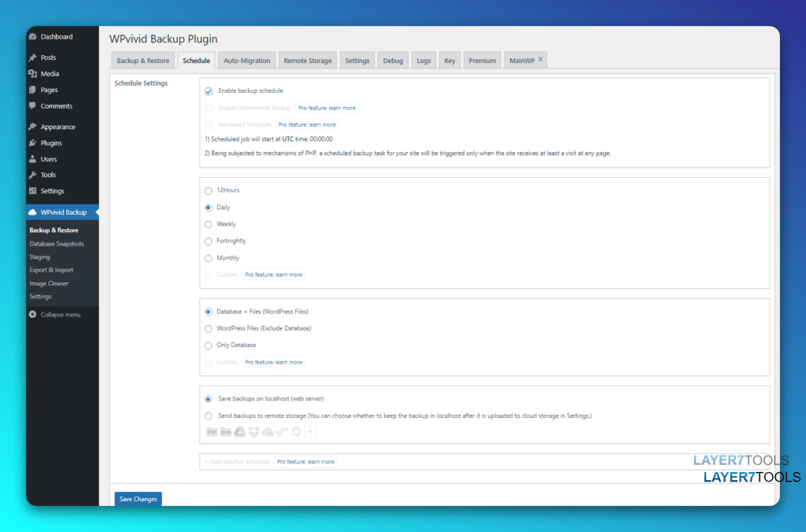
Task: Select WordPress Files (Exclude Database) option
Action: tap(208, 328)
